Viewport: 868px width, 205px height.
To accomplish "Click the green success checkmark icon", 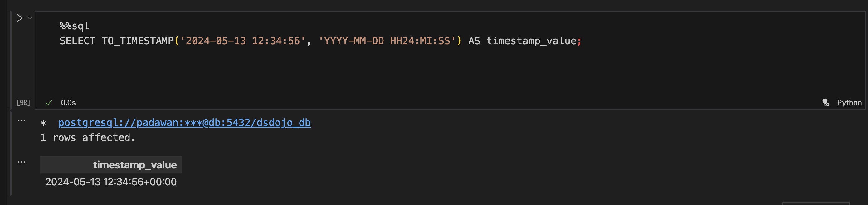I will point(49,102).
